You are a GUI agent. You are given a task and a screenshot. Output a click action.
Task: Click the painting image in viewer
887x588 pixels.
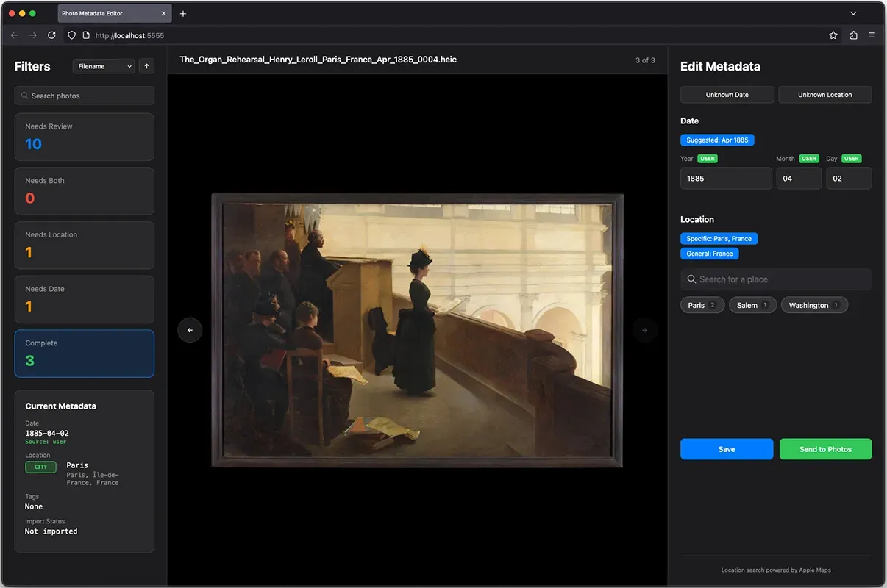pyautogui.click(x=418, y=330)
